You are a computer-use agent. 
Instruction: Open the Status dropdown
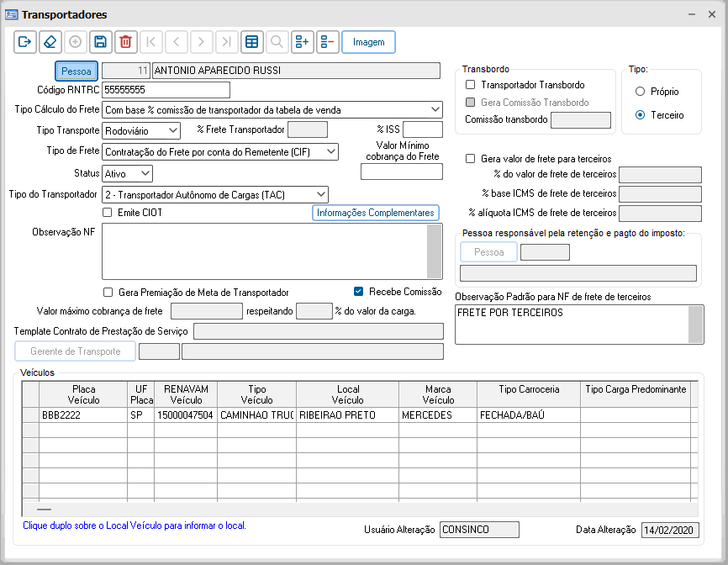[x=145, y=173]
